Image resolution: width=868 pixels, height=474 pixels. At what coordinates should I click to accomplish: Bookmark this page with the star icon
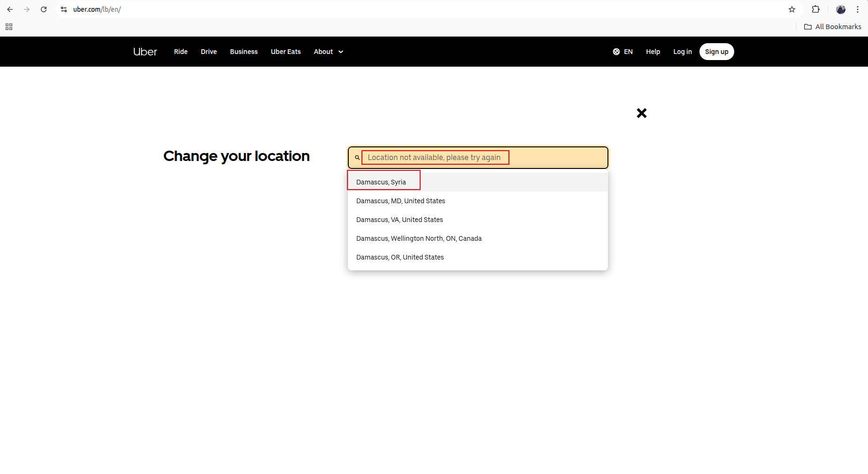pyautogui.click(x=792, y=9)
